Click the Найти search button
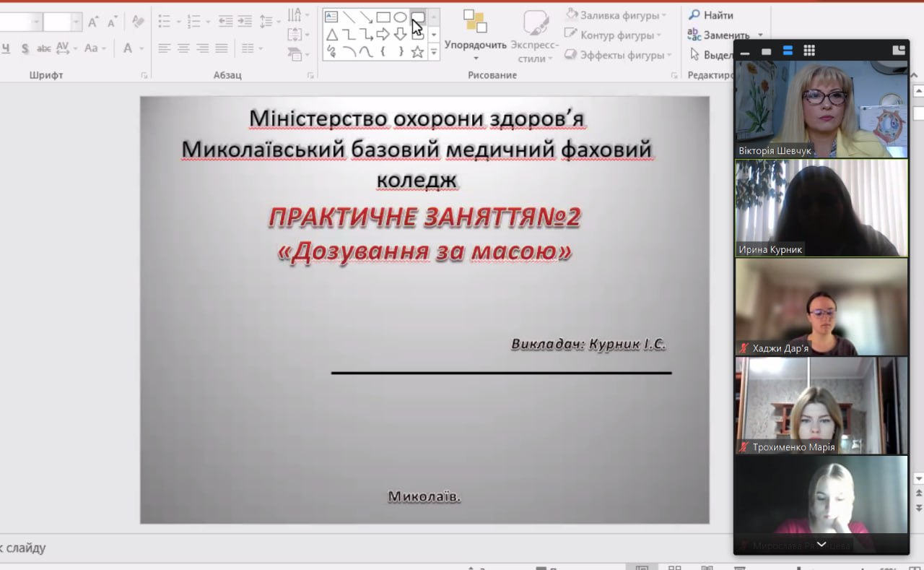924x570 pixels. click(x=710, y=15)
